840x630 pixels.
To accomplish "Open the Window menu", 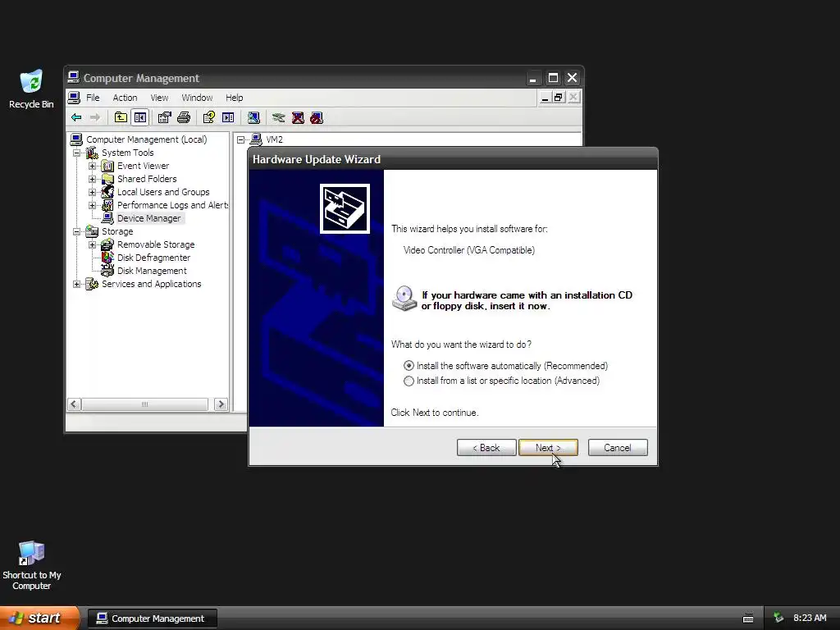I will 197,98.
